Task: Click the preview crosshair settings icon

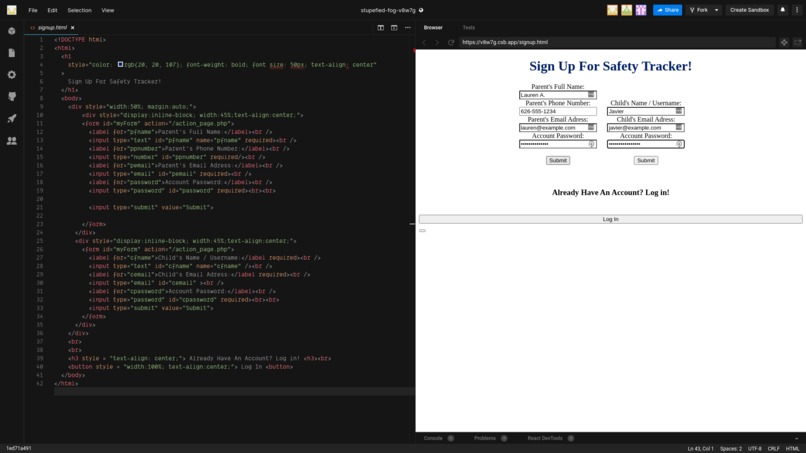Action: 784,42
